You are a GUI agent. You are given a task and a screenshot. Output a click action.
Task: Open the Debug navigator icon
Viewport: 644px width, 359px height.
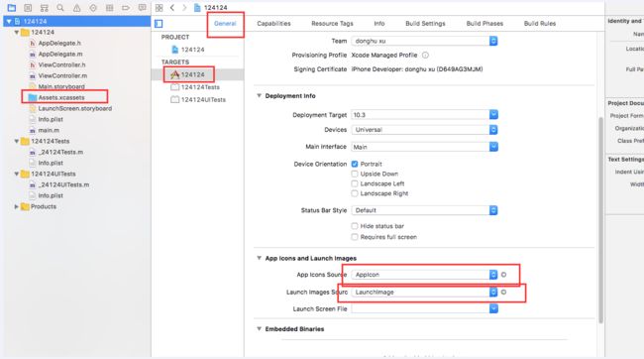110,8
